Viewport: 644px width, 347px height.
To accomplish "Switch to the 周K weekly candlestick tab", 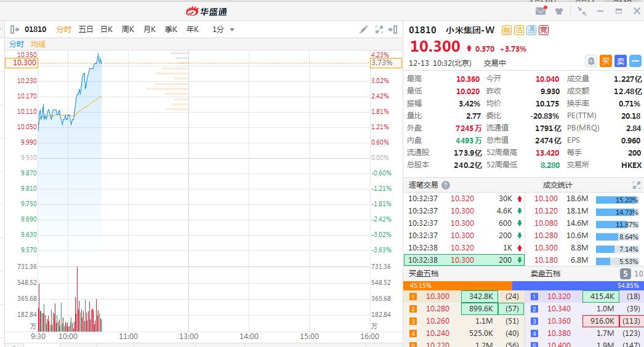I will coord(127,29).
